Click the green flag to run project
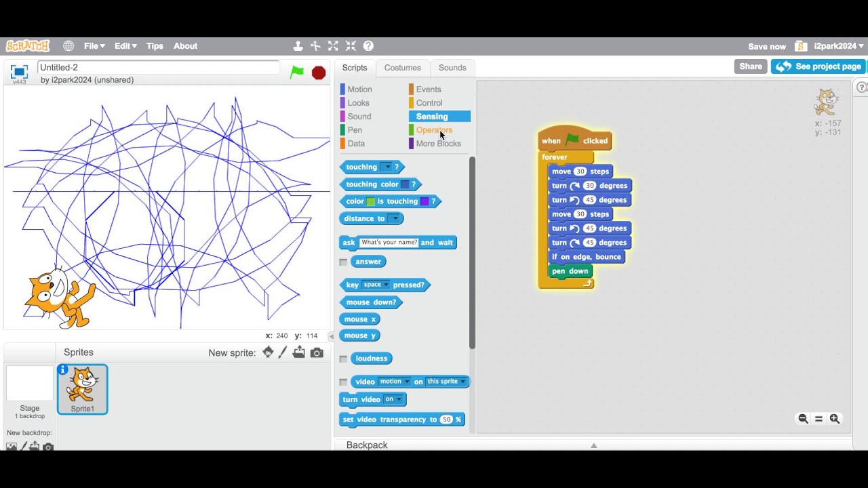This screenshot has height=488, width=868. (x=297, y=72)
